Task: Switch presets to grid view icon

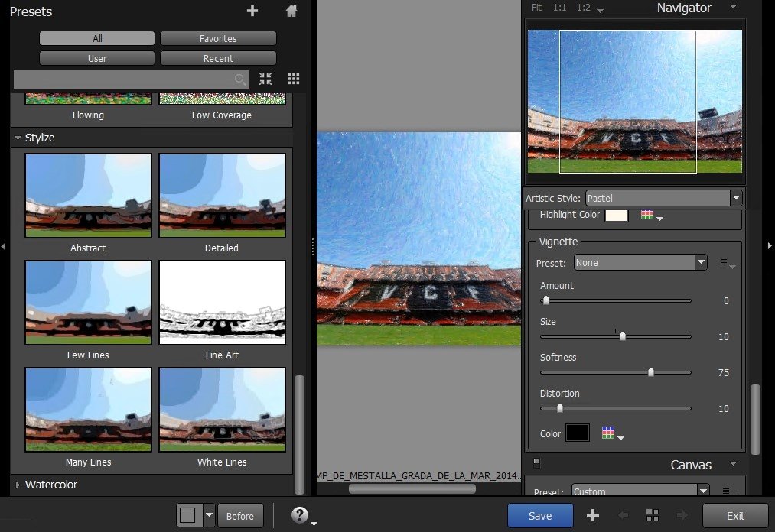Action: pyautogui.click(x=294, y=79)
